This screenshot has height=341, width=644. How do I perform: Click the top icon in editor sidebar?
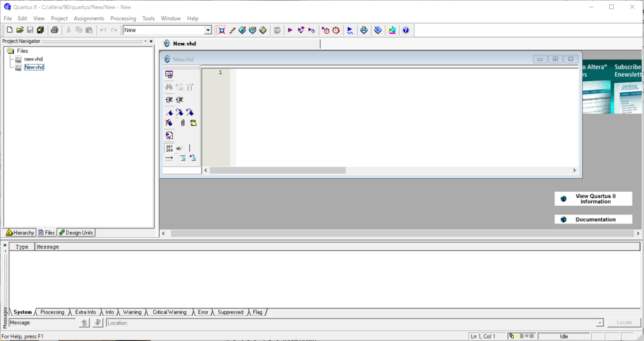169,74
